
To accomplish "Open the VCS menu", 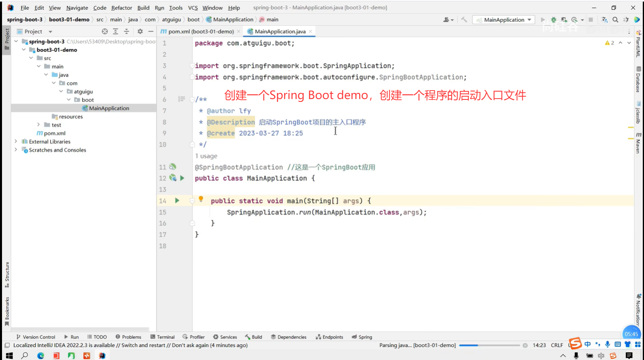I will point(193,8).
